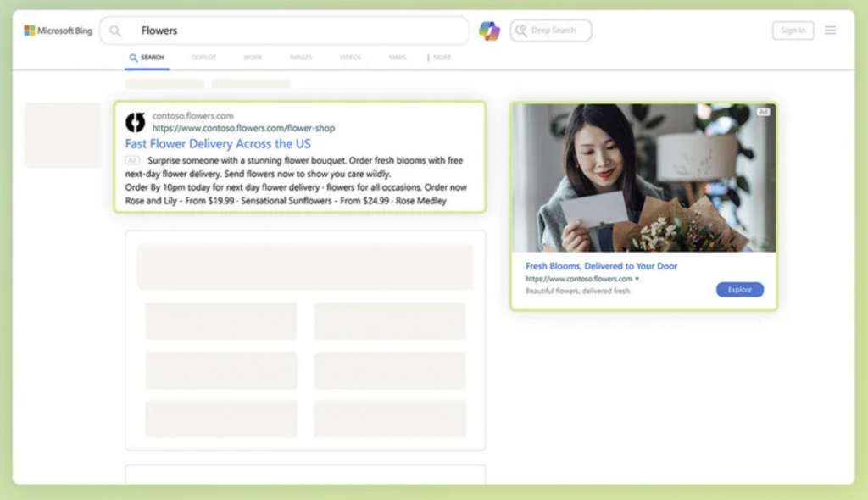Open Copilot via the colorful icon
Image resolution: width=868 pixels, height=500 pixels.
coord(489,31)
